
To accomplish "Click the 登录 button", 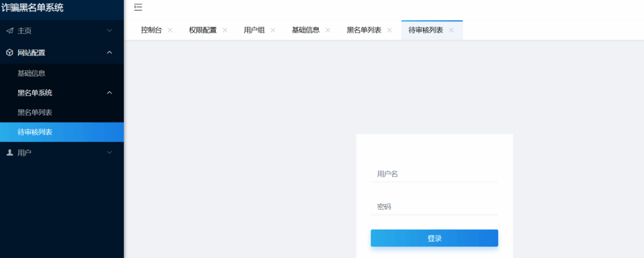I will [434, 238].
